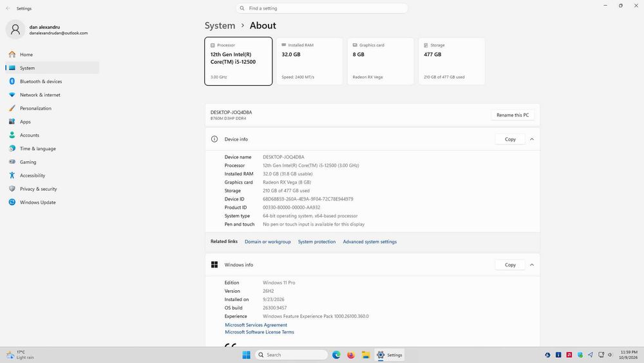Open the network tray icon
Viewport: 644px width, 363px height.
pos(601,355)
